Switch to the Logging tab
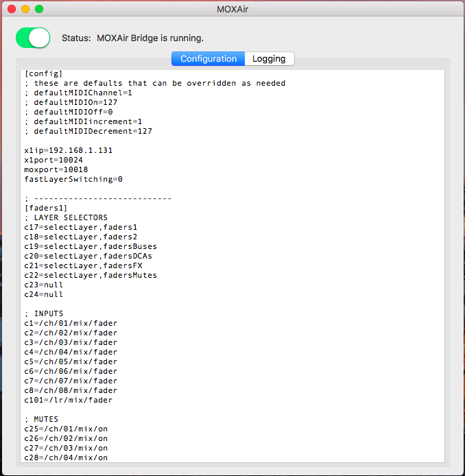Viewport: 465px width, 476px height. (270, 58)
